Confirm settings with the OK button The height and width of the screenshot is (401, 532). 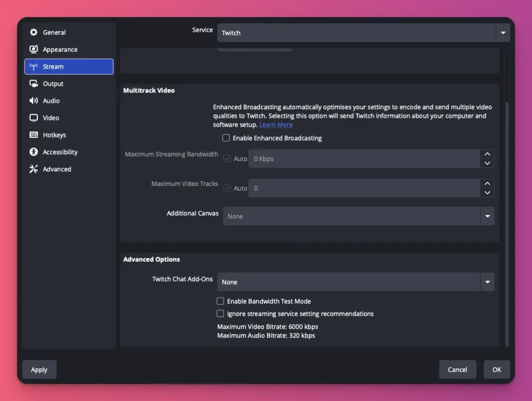[x=497, y=369]
